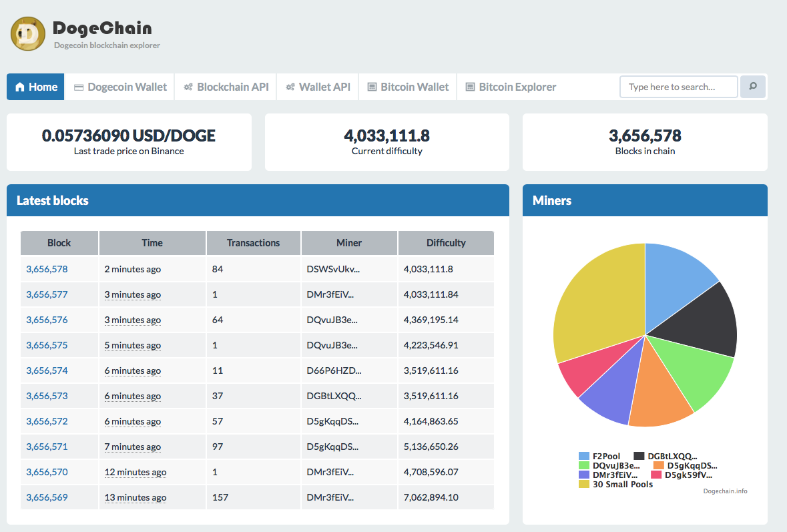787x532 pixels.
Task: Click the '13 minutes ago' timestamp
Action: [136, 497]
